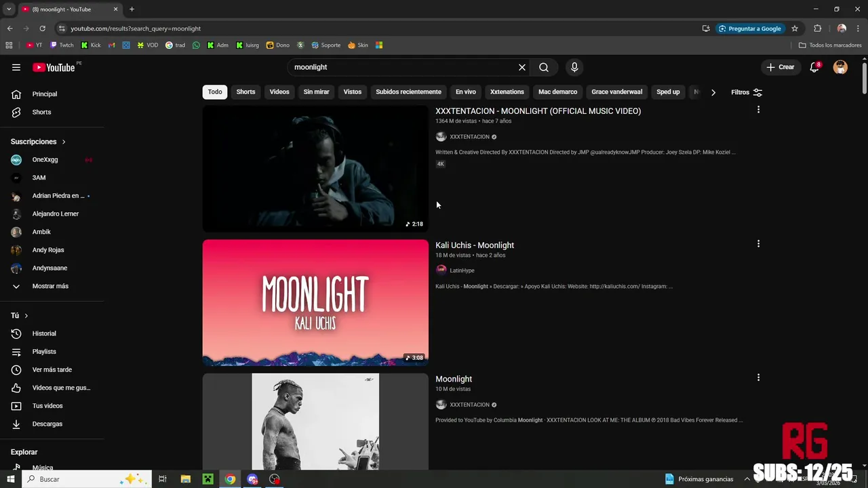Open Chrome extensions puzzle icon
868x488 pixels.
[817, 28]
